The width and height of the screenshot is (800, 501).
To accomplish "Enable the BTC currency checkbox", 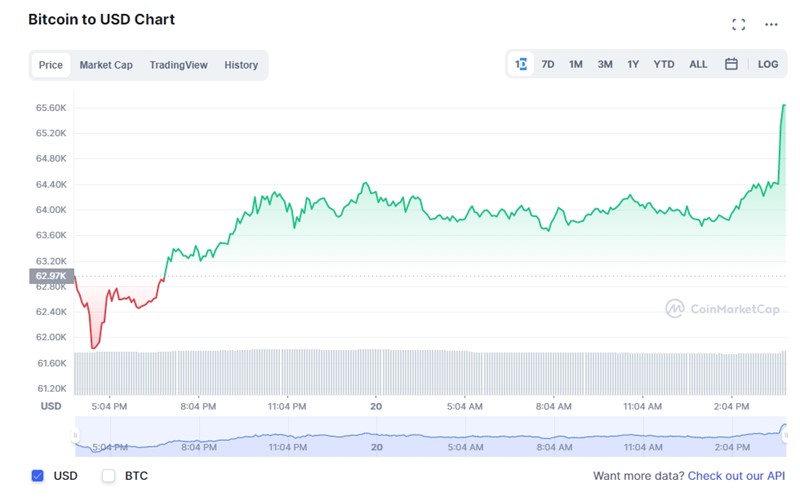I will [x=109, y=476].
